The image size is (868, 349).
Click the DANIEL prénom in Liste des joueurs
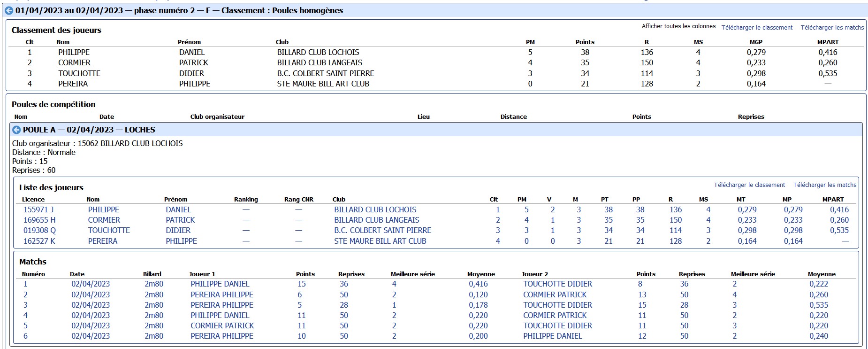[178, 209]
